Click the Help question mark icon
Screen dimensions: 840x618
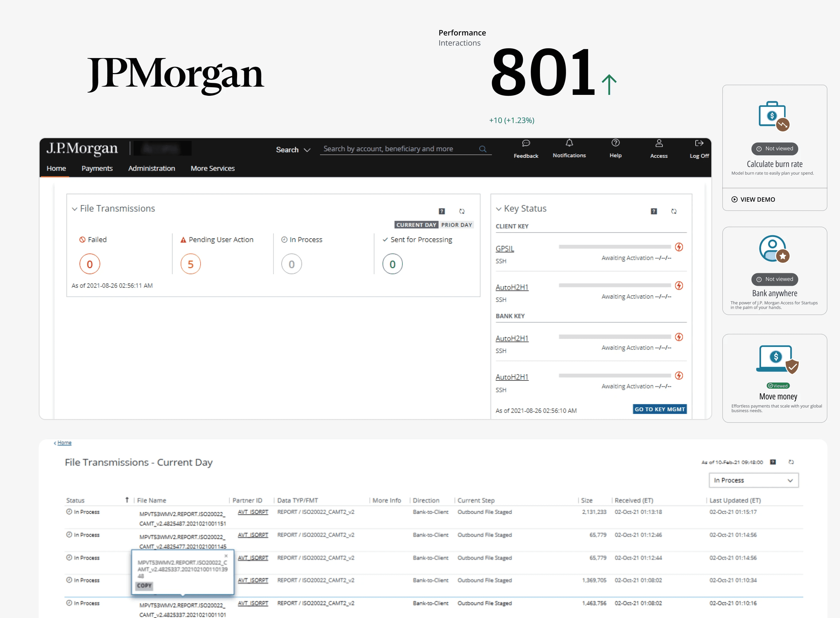pos(615,143)
